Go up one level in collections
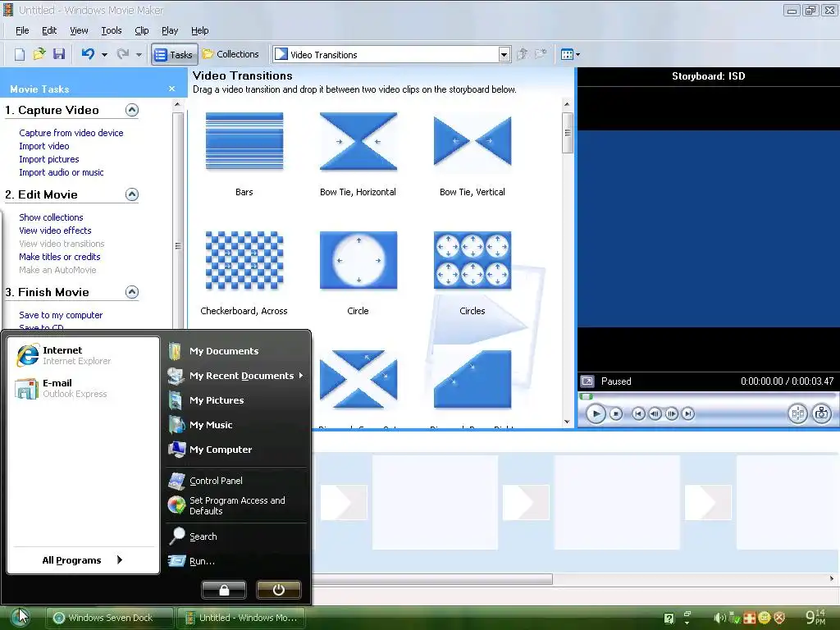This screenshot has height=630, width=840. (x=523, y=54)
